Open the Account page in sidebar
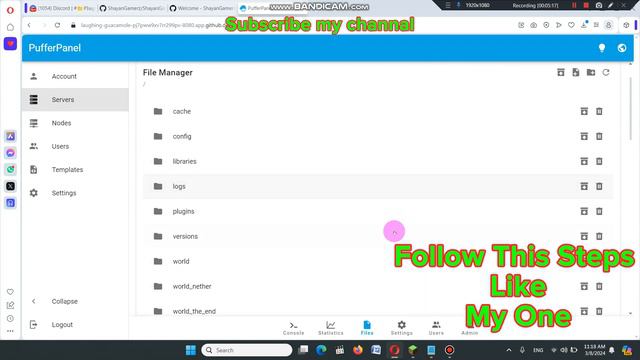The image size is (640, 360). click(x=75, y=76)
